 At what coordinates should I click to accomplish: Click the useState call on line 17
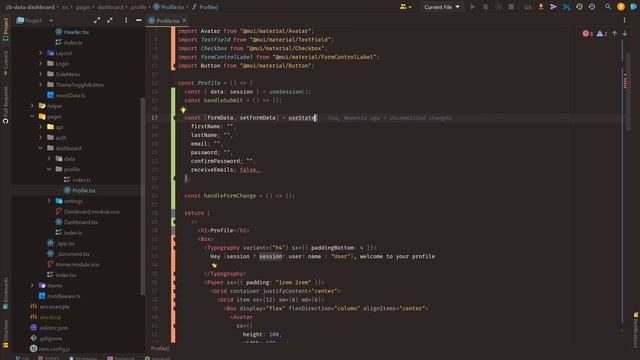[302, 118]
